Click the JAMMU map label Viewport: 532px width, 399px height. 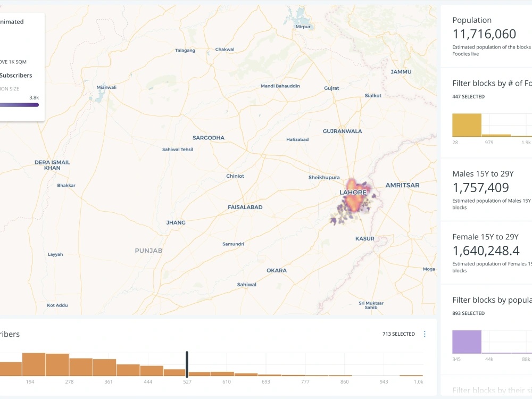[401, 72]
